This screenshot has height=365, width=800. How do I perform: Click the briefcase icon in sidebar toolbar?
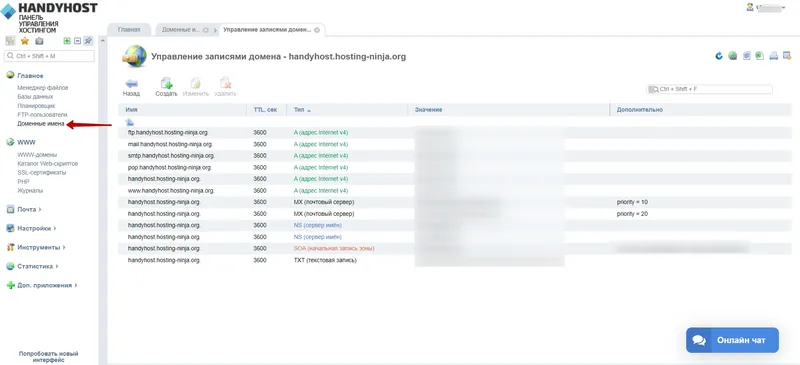[39, 41]
